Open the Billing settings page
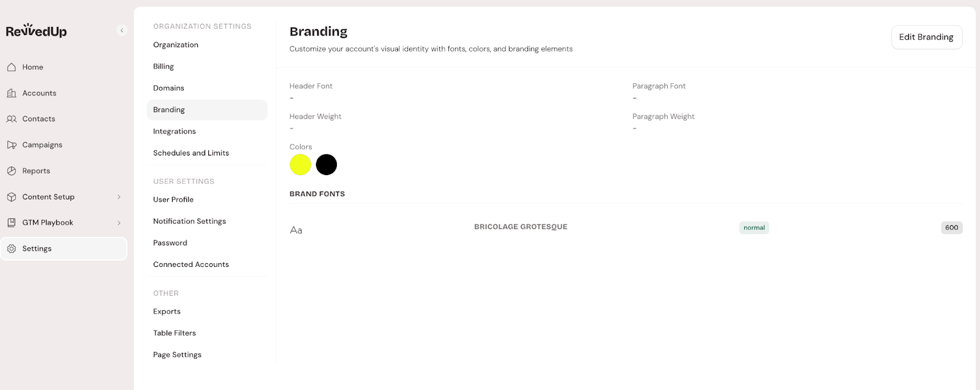980x390 pixels. (x=164, y=67)
